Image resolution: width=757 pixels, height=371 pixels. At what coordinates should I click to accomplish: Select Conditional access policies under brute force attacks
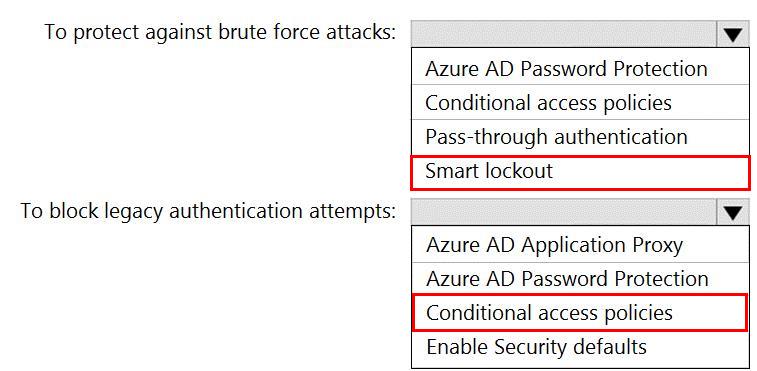click(x=580, y=102)
